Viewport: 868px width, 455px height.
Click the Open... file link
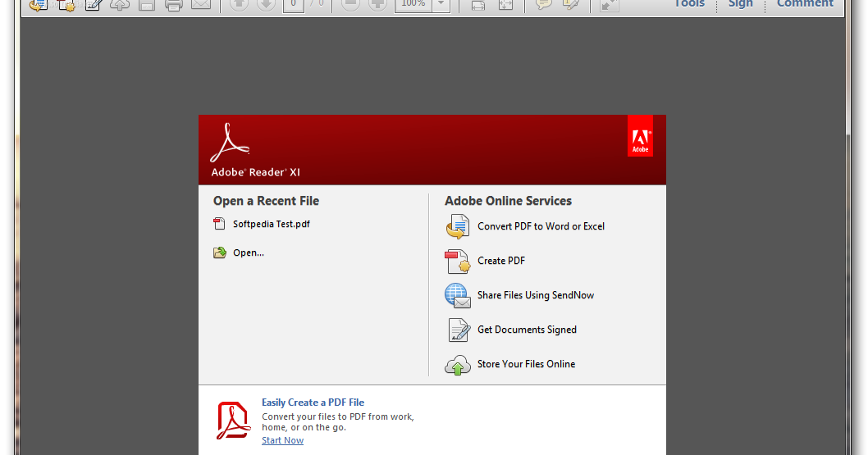click(x=248, y=253)
